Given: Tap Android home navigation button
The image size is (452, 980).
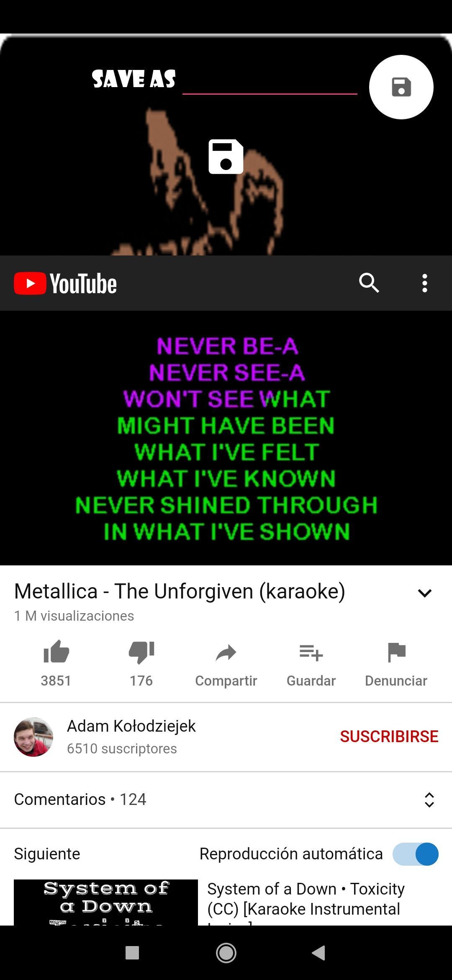Looking at the screenshot, I should tap(226, 953).
